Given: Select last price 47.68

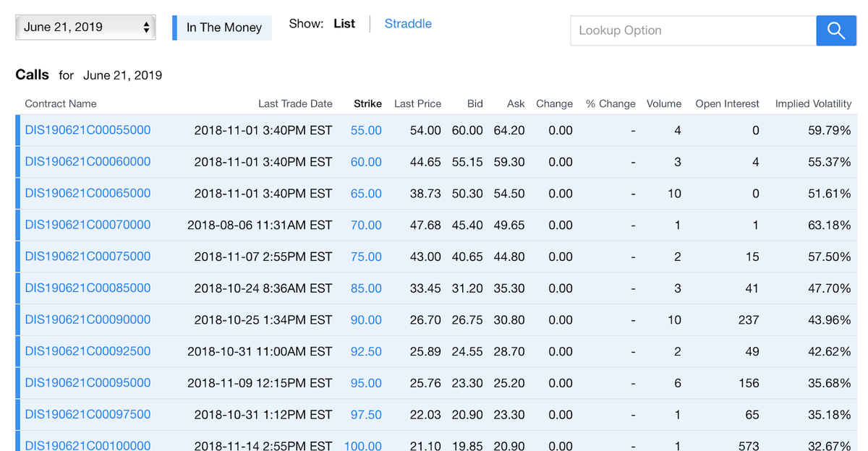Looking at the screenshot, I should [x=425, y=225].
